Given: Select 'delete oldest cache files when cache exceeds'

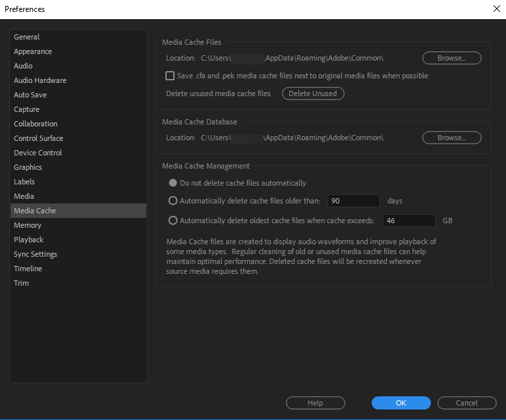Looking at the screenshot, I should coord(173,221).
